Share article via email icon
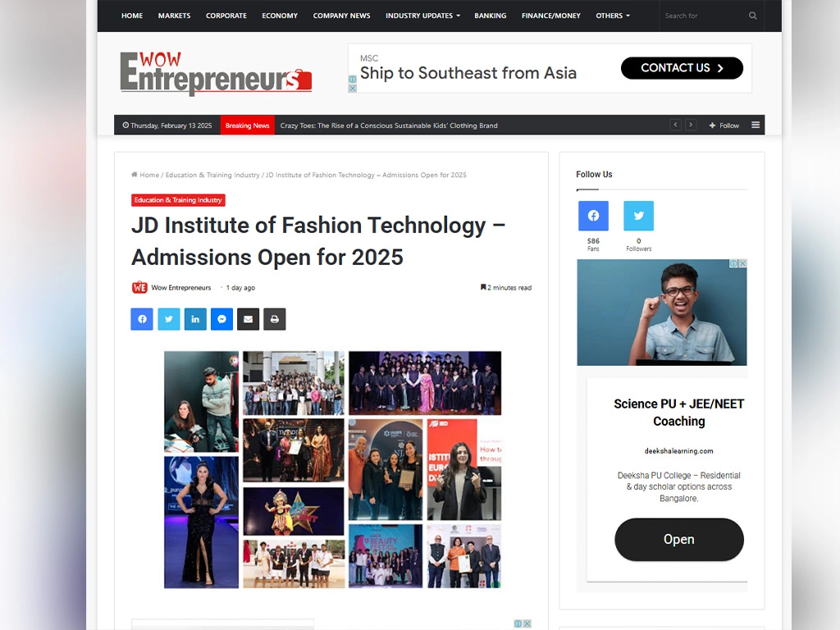This screenshot has width=840, height=630. 248,319
